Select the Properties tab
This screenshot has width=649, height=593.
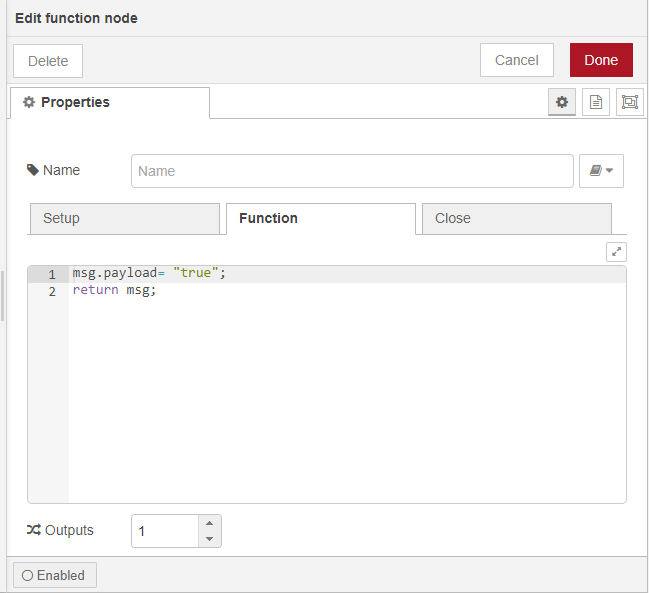pyautogui.click(x=109, y=102)
